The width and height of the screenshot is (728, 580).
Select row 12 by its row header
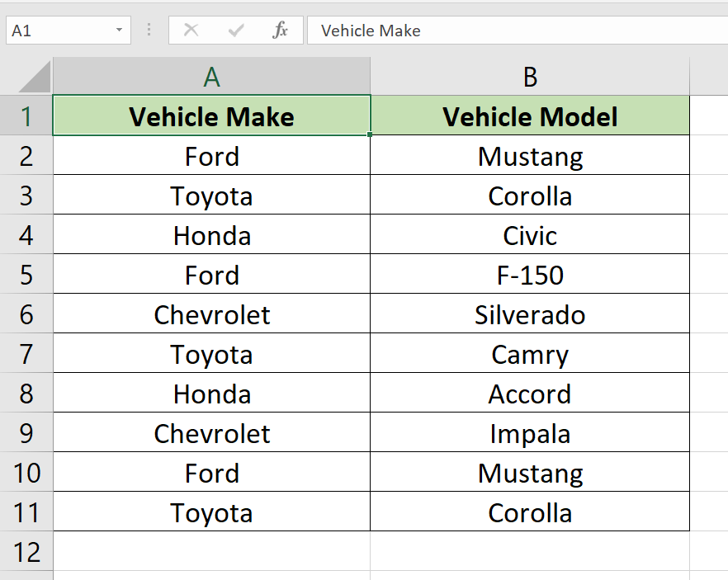coord(26,551)
